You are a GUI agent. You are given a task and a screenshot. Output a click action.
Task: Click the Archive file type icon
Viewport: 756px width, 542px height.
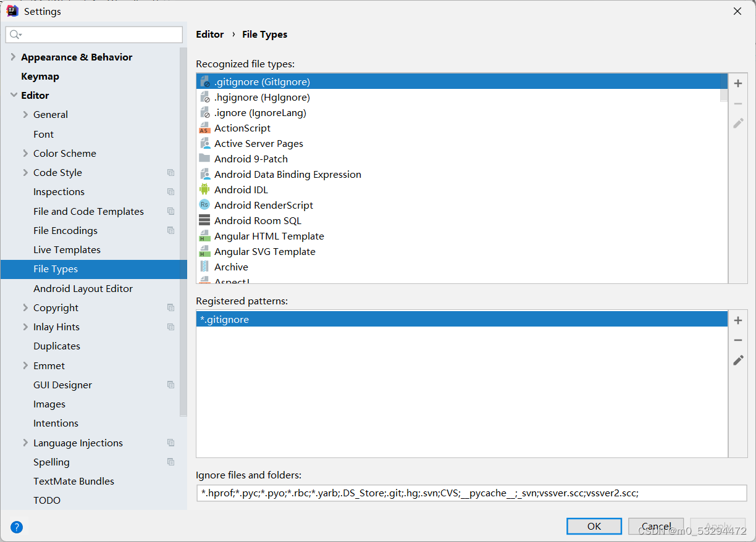click(x=204, y=267)
